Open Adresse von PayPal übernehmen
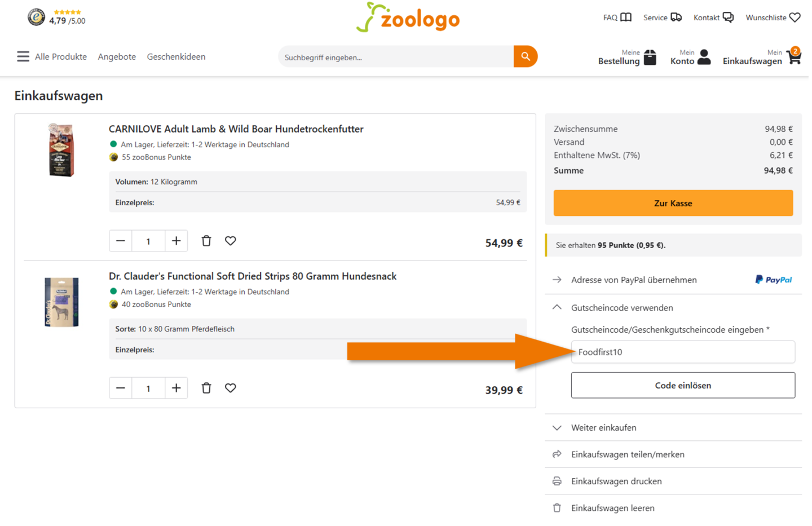 pos(633,280)
